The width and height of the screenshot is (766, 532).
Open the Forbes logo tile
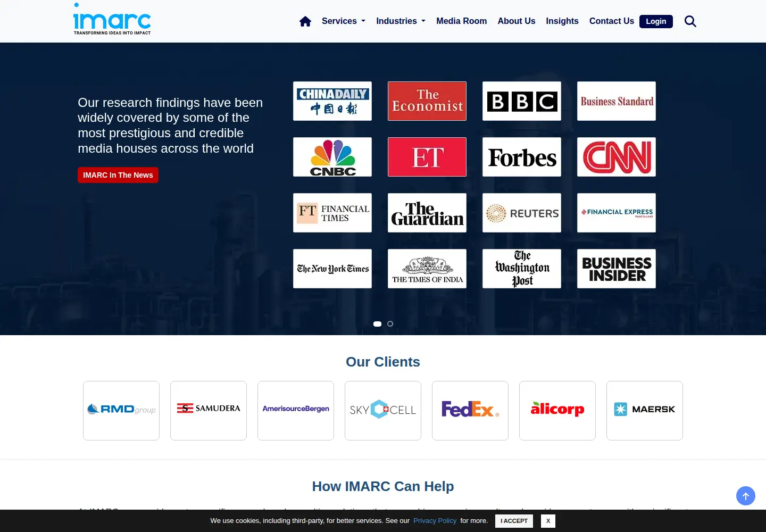[x=522, y=157]
